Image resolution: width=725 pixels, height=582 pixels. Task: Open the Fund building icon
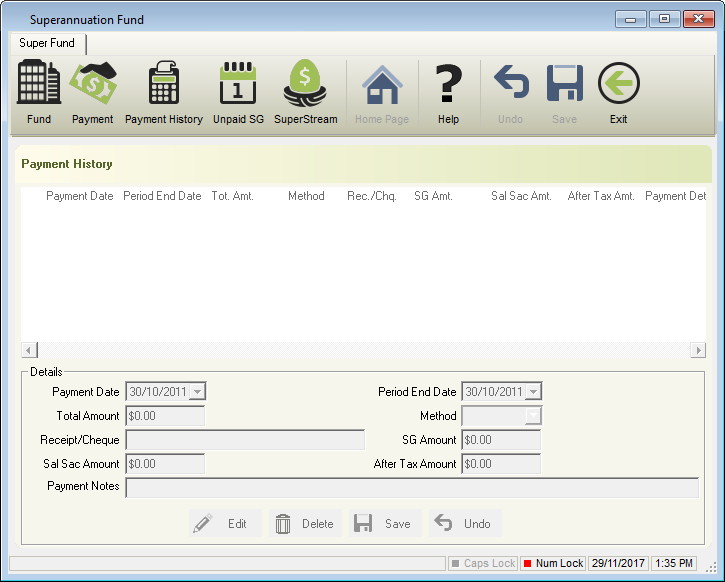(x=39, y=82)
